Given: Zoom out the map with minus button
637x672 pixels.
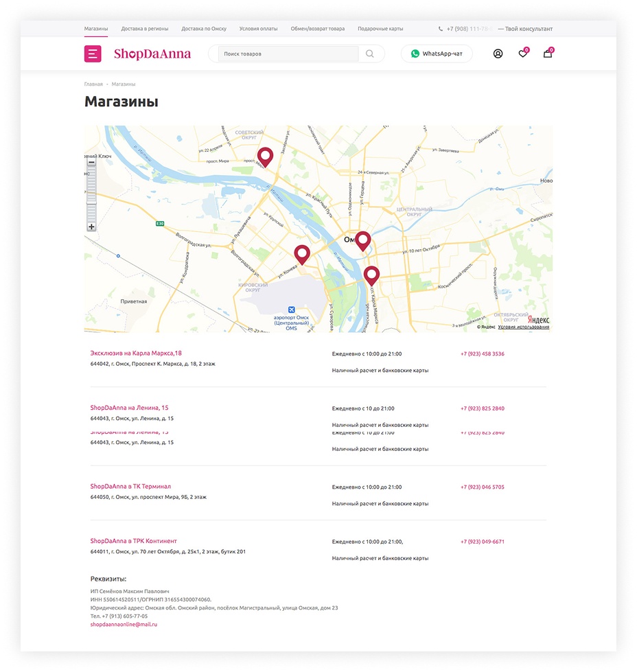Looking at the screenshot, I should pyautogui.click(x=91, y=163).
